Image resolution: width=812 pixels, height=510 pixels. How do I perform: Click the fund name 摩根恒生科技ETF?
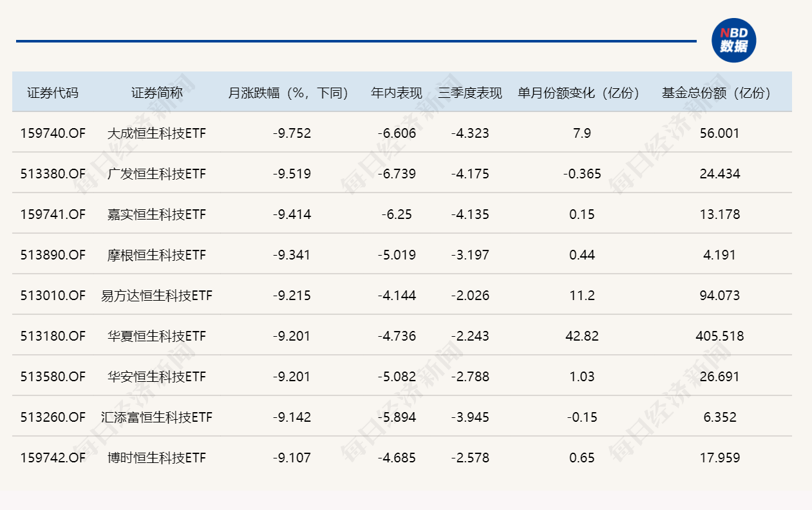pyautogui.click(x=157, y=255)
